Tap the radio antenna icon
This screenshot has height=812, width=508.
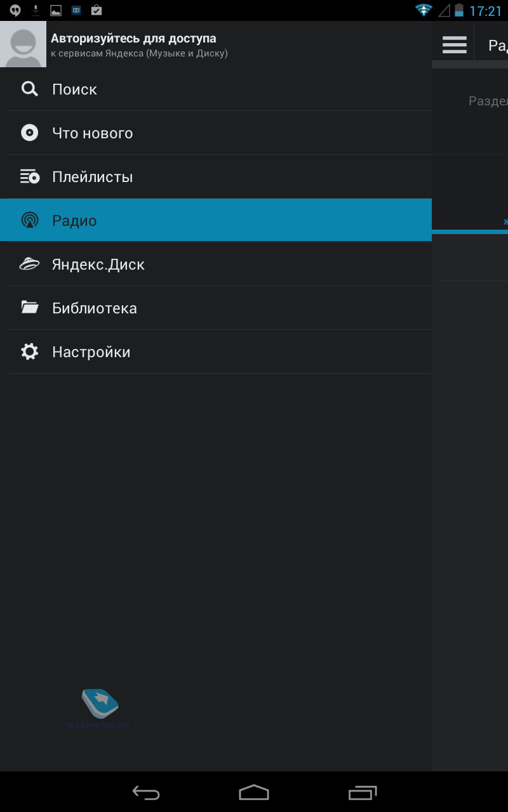coord(30,220)
